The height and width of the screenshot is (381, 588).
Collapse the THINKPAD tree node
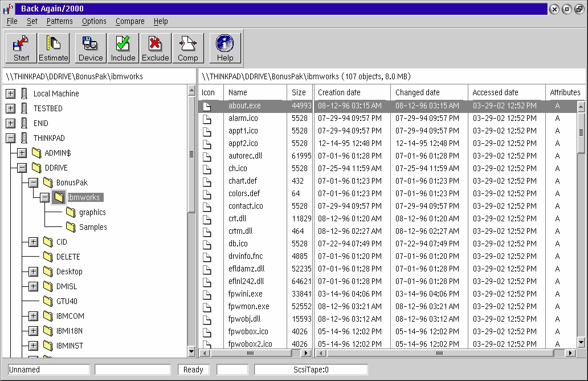pos(10,138)
